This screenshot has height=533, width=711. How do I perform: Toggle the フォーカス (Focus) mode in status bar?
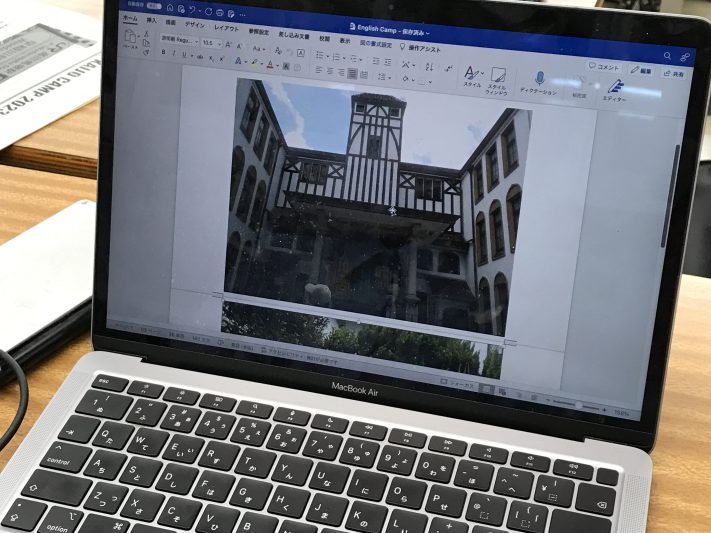coord(458,385)
